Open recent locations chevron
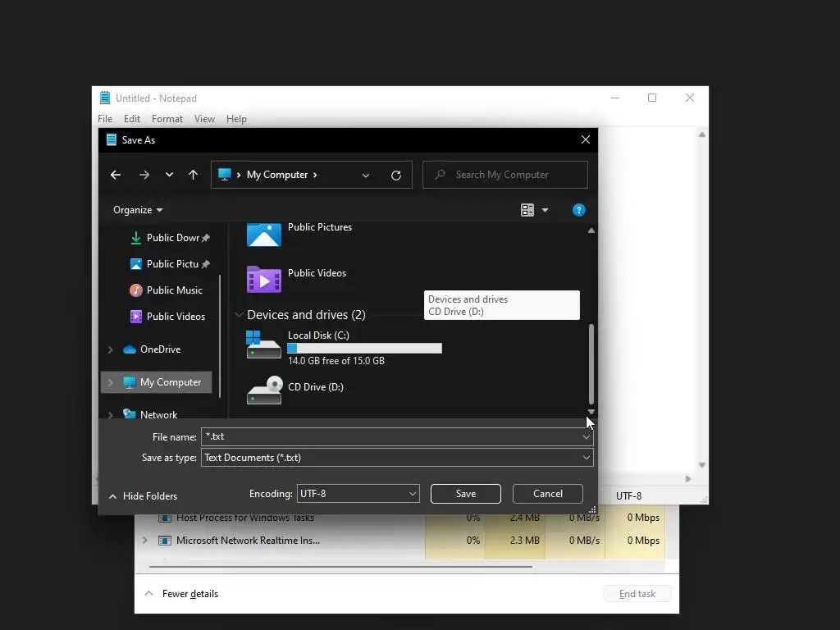Image resolution: width=840 pixels, height=630 pixels. point(169,175)
